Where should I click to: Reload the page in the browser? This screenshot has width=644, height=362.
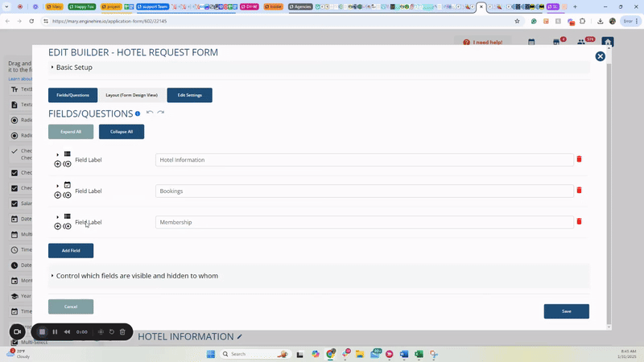(31, 21)
